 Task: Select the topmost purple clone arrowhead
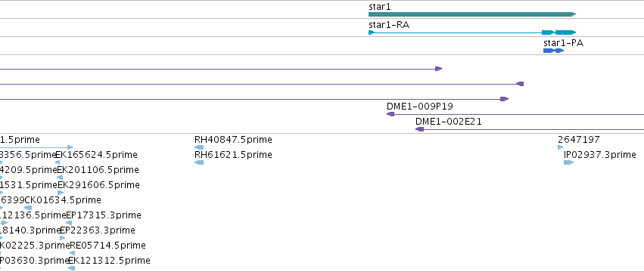click(439, 69)
